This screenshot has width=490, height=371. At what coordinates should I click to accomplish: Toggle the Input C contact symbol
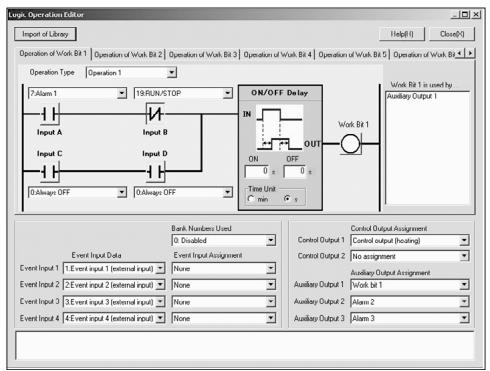click(50, 172)
